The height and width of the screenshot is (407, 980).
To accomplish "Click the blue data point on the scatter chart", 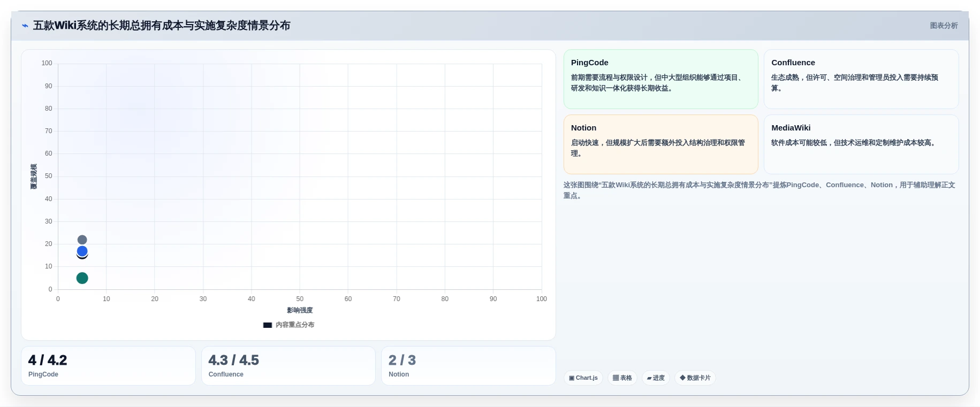I will click(82, 251).
